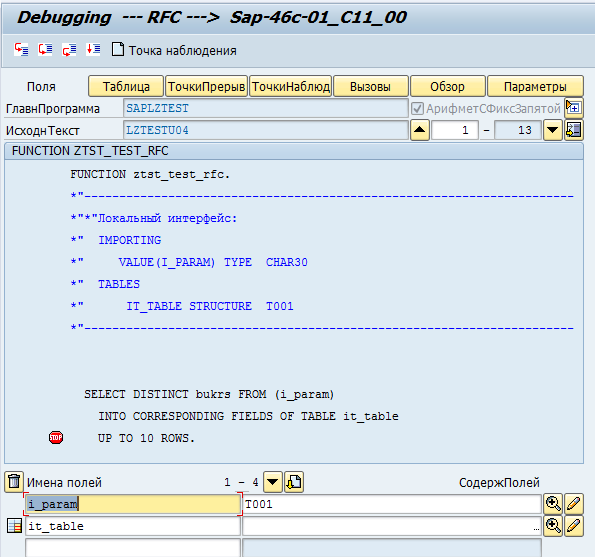Open the ТочкиНаблюд watchpoints view
Image resolution: width=595 pixels, height=557 pixels.
291,87
